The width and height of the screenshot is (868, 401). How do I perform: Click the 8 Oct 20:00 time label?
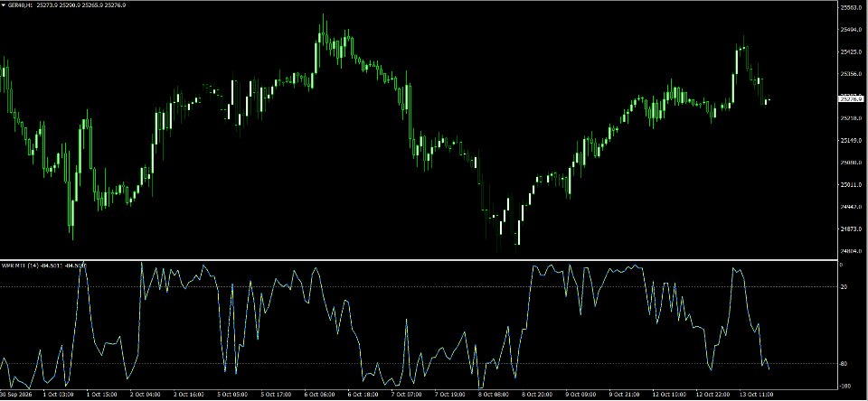(x=535, y=395)
